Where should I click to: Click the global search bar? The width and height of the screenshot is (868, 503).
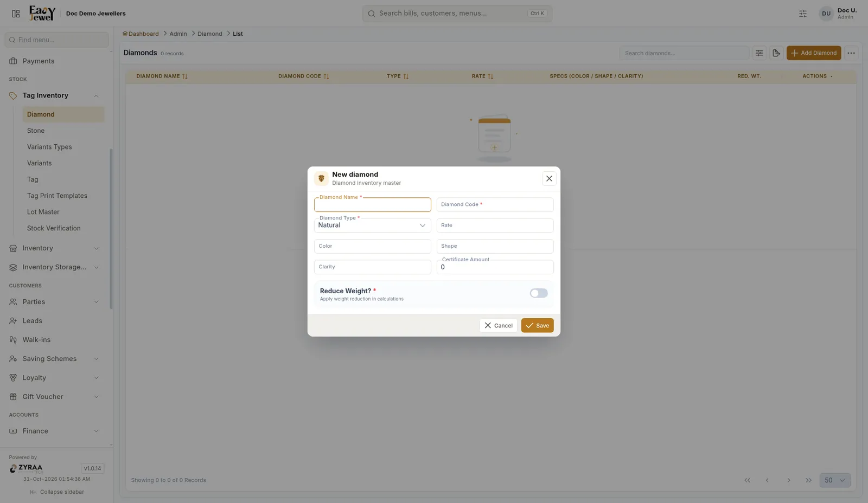point(457,14)
